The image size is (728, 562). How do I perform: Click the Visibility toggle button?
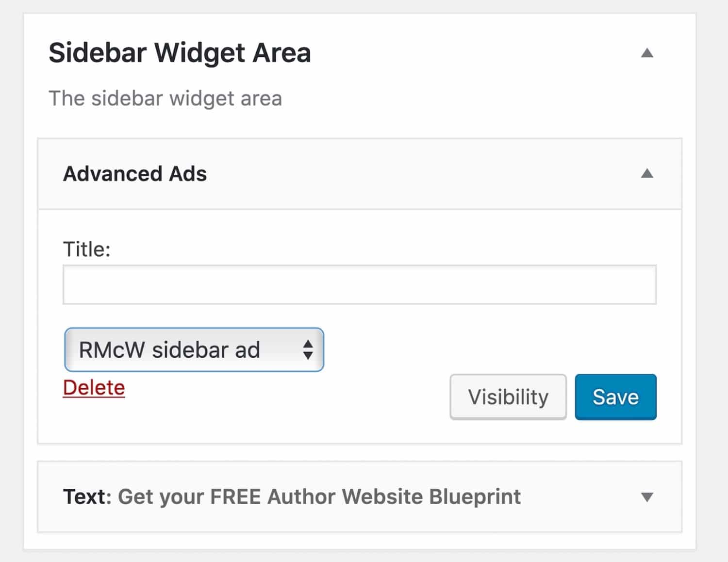coord(508,397)
